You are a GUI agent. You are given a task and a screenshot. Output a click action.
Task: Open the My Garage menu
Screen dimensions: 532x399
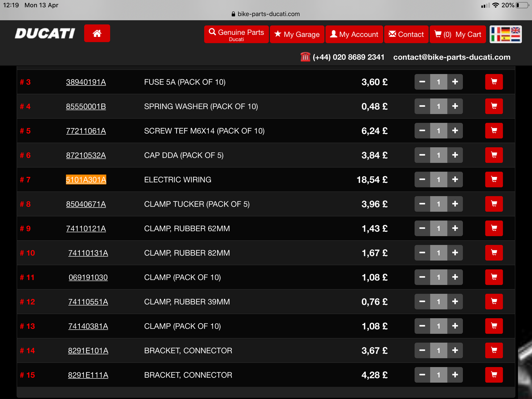coord(297,34)
